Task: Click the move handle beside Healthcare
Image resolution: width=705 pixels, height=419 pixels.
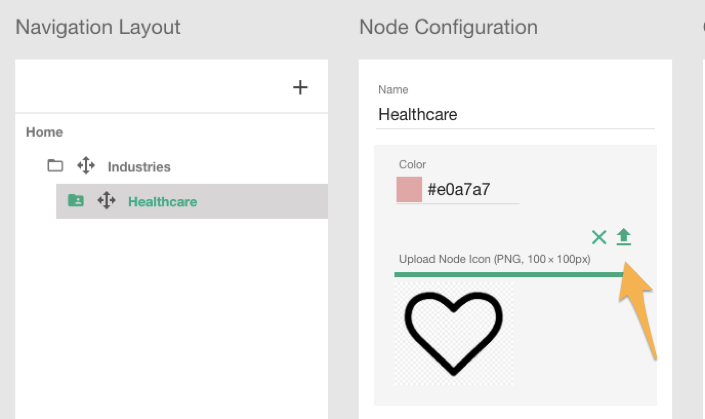Action: click(107, 201)
